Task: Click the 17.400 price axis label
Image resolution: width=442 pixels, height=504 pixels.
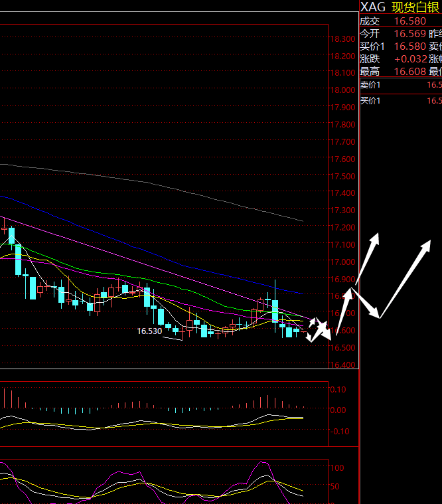Action: click(342, 193)
